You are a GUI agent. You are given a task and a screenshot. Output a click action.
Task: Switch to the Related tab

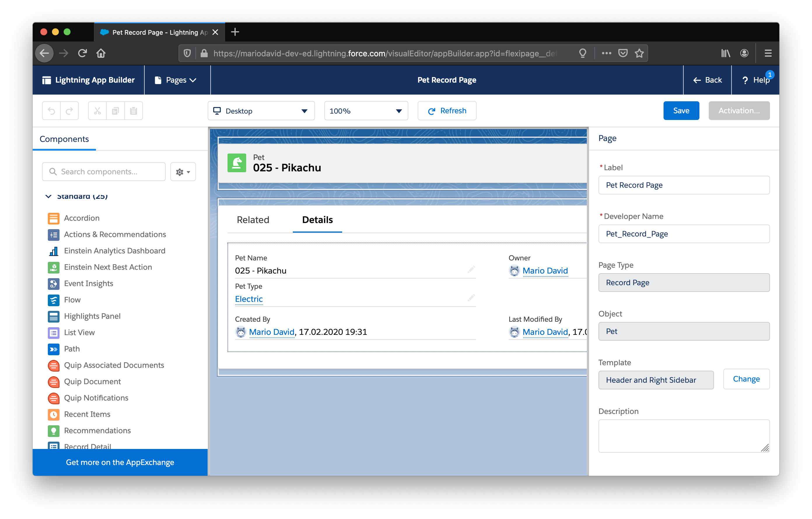[253, 220]
